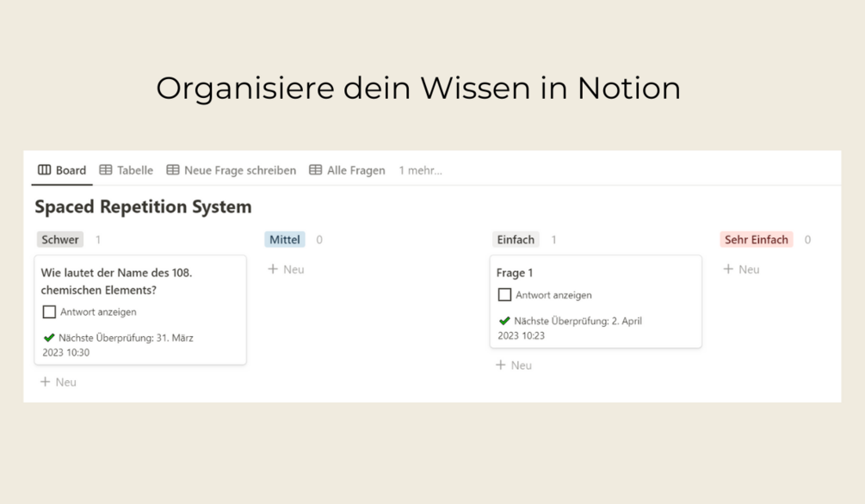Add a new card under Mittel
This screenshot has height=504, width=865.
pos(286,269)
